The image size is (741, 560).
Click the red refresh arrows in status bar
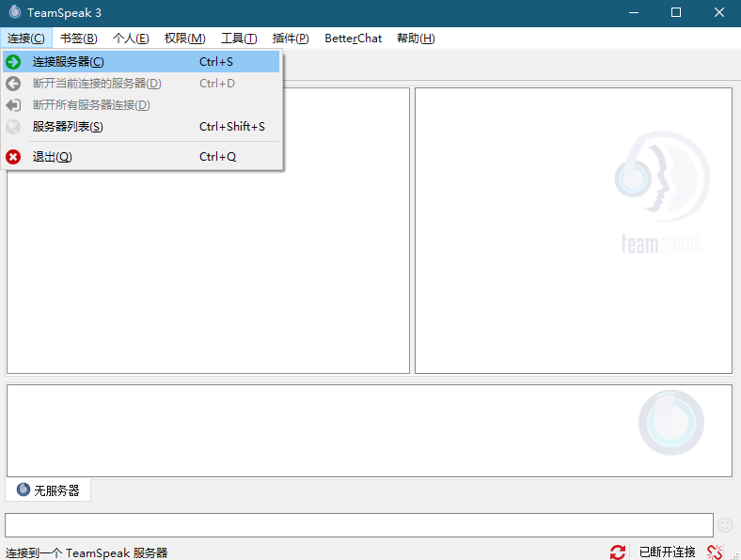(617, 552)
